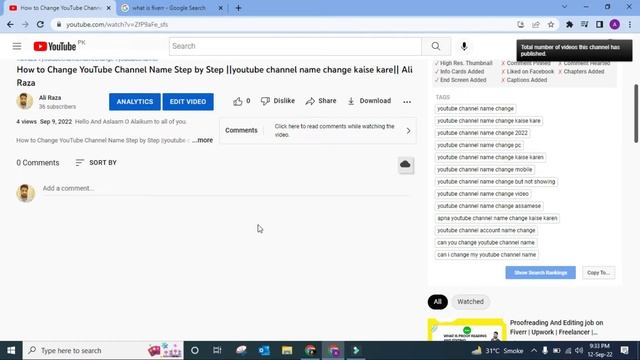Open Ali Raza channel name link

point(50,98)
